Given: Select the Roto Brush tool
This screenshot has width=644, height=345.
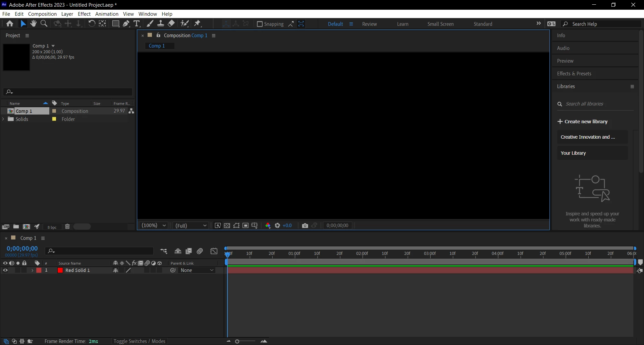Looking at the screenshot, I should (x=184, y=24).
